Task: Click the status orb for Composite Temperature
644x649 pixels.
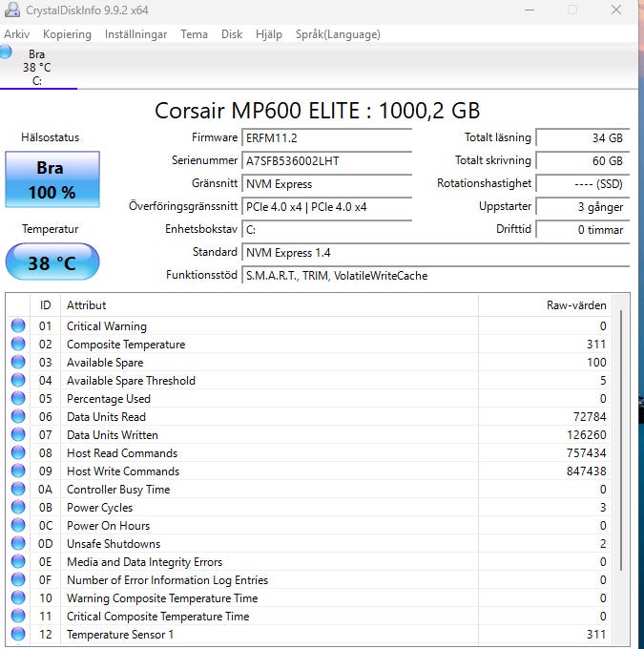Action: (18, 344)
